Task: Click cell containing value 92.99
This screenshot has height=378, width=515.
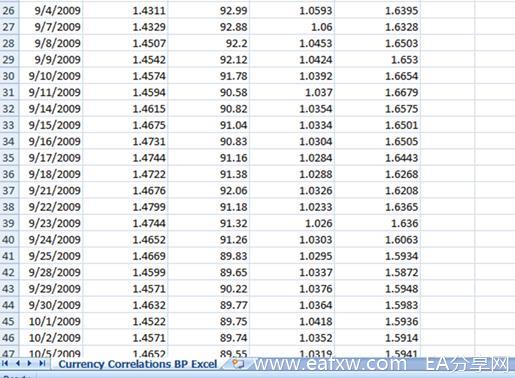Action: tap(209, 10)
